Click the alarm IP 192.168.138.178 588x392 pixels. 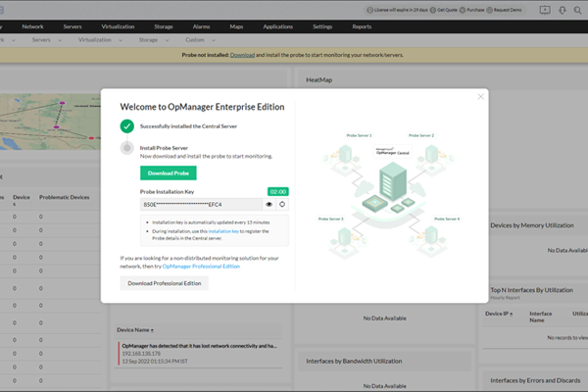point(141,354)
